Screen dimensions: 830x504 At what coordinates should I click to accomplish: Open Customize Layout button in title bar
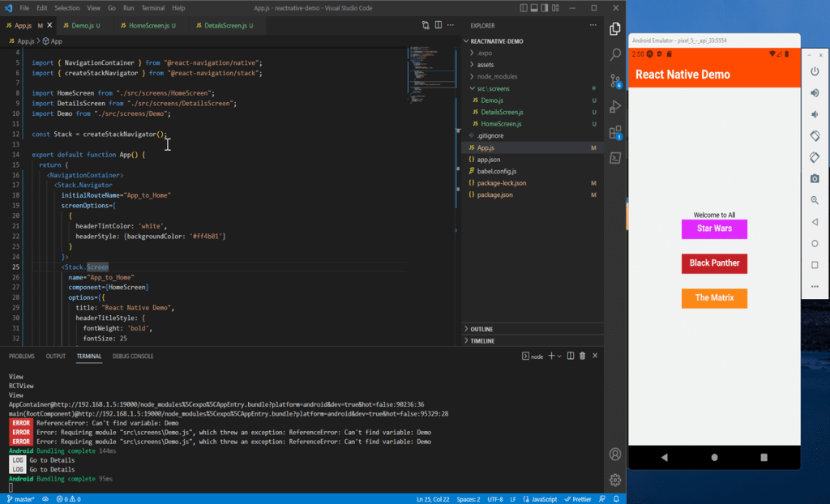pyautogui.click(x=555, y=8)
